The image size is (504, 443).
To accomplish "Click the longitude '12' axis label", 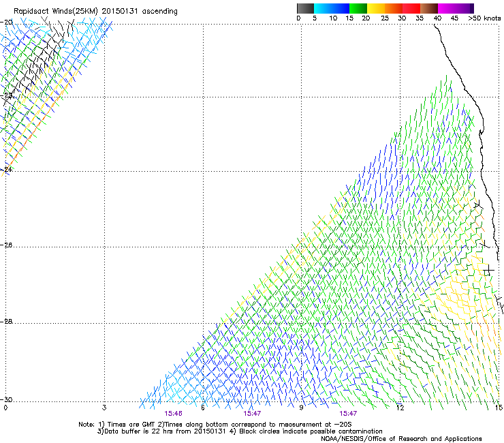I will 400,408.
